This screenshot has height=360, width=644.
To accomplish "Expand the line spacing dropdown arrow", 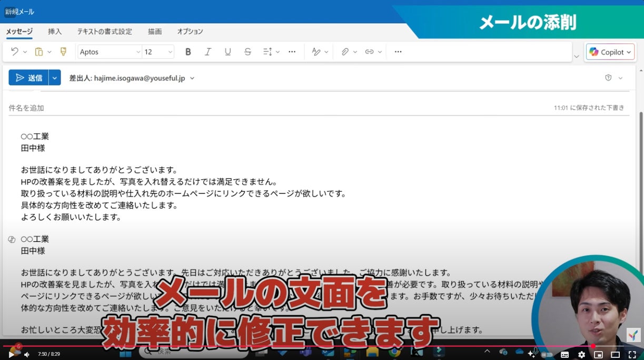I will tap(278, 52).
